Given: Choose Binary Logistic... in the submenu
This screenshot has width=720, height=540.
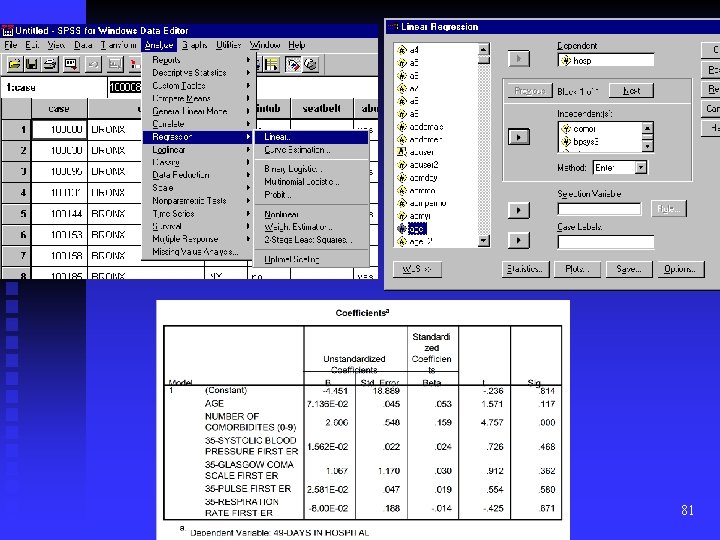Looking at the screenshot, I should click(311, 169).
